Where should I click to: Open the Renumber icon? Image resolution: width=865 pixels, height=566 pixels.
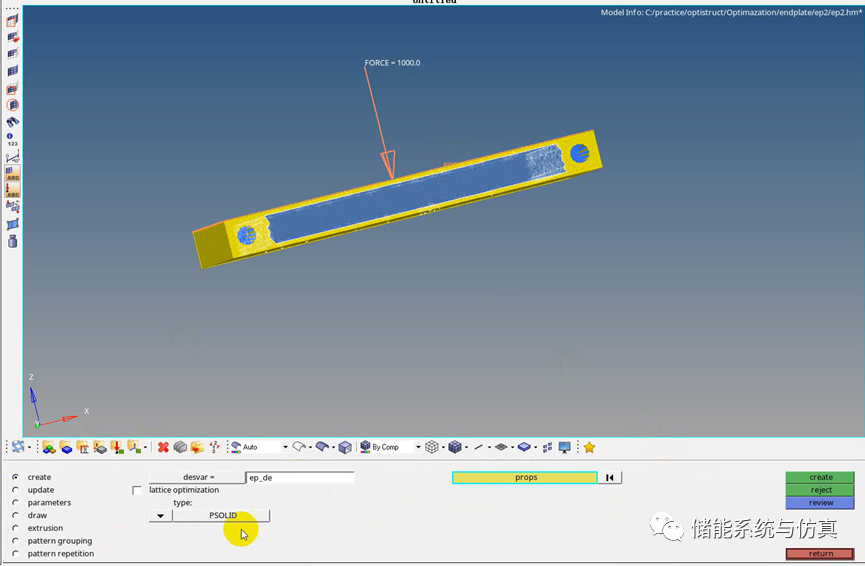[x=214, y=447]
